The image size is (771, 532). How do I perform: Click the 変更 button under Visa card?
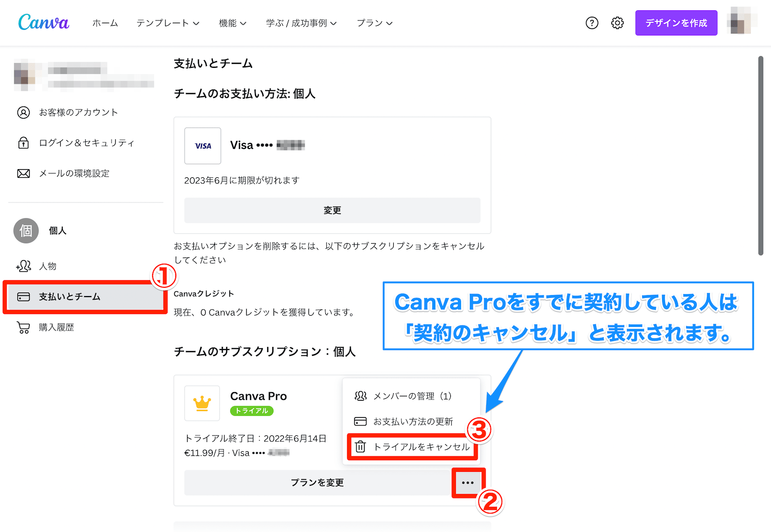332,211
